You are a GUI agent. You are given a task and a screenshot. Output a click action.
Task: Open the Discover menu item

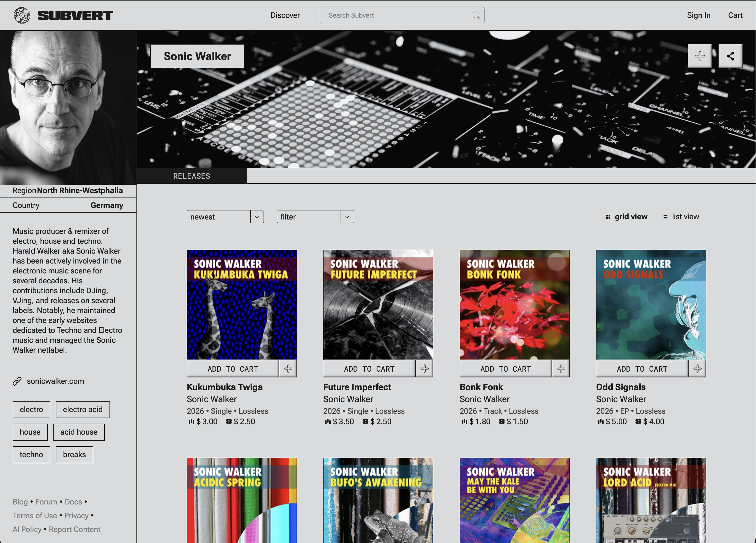285,15
